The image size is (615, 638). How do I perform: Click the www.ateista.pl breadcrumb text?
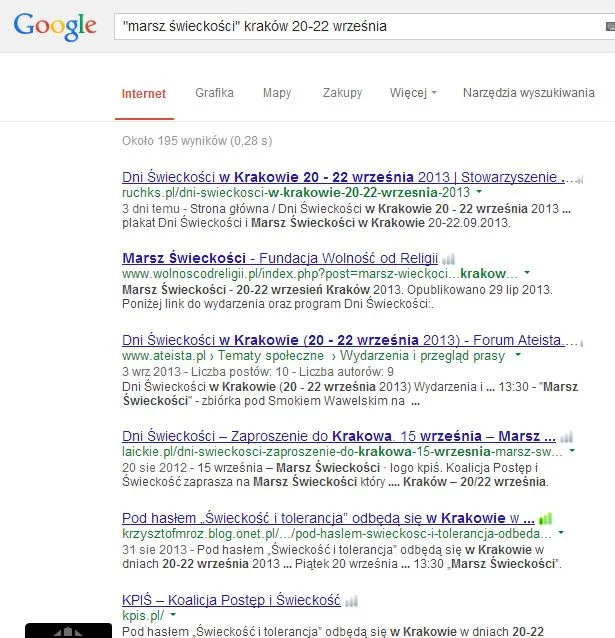164,356
